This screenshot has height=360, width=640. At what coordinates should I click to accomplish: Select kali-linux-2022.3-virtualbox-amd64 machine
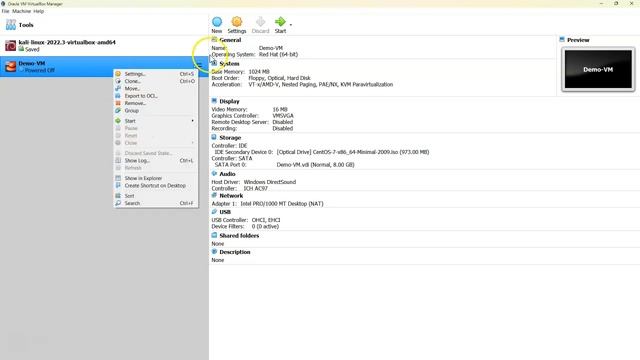(x=104, y=45)
